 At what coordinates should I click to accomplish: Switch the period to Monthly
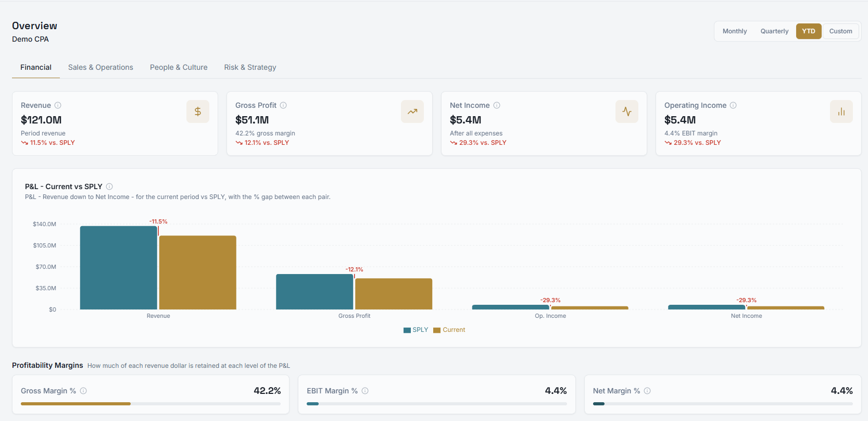[735, 31]
